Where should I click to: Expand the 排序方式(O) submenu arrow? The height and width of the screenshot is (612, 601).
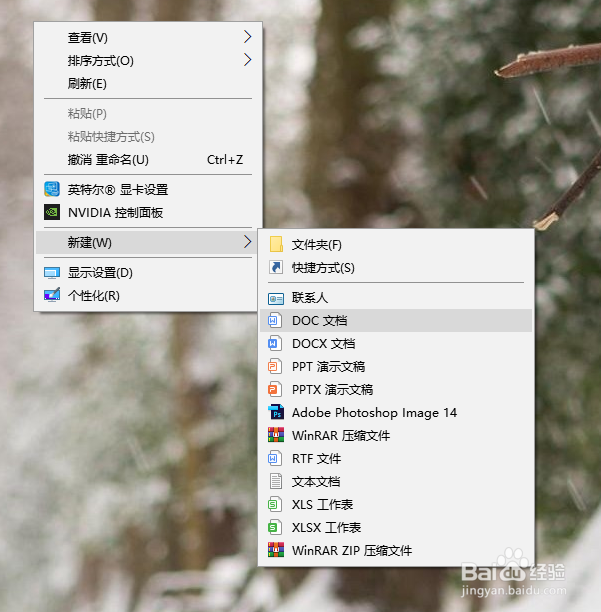click(247, 60)
